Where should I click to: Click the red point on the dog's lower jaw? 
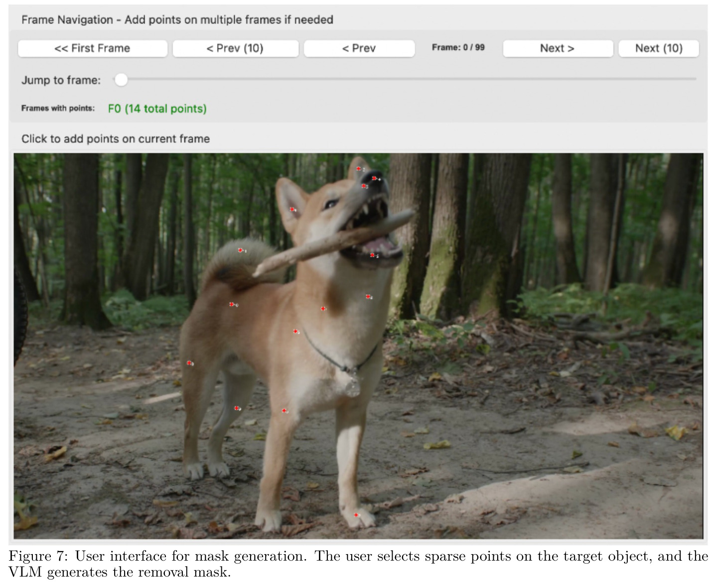(x=372, y=255)
